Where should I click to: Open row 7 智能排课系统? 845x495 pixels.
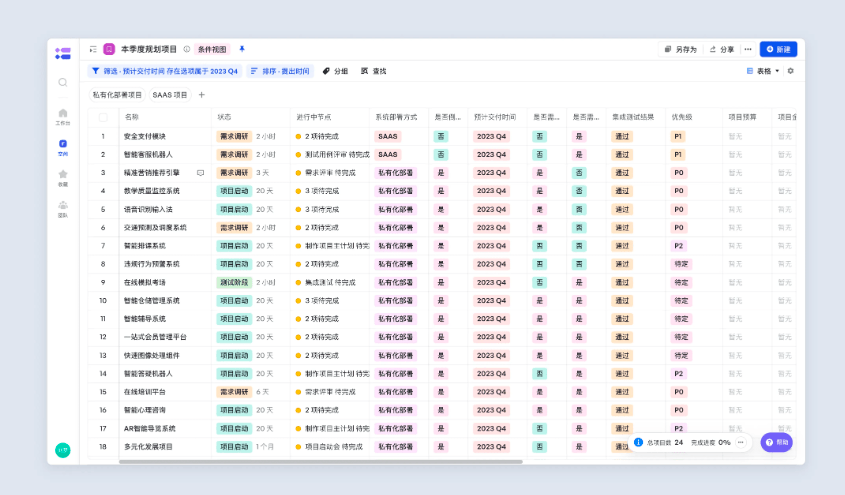[144, 246]
